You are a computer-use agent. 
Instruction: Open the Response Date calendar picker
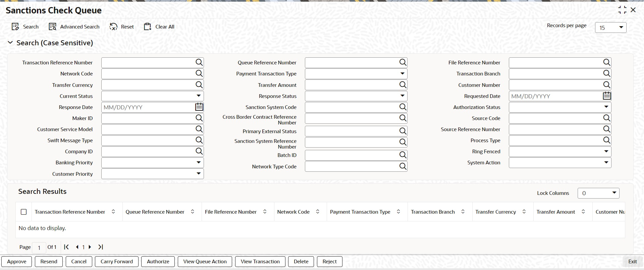pyautogui.click(x=199, y=107)
